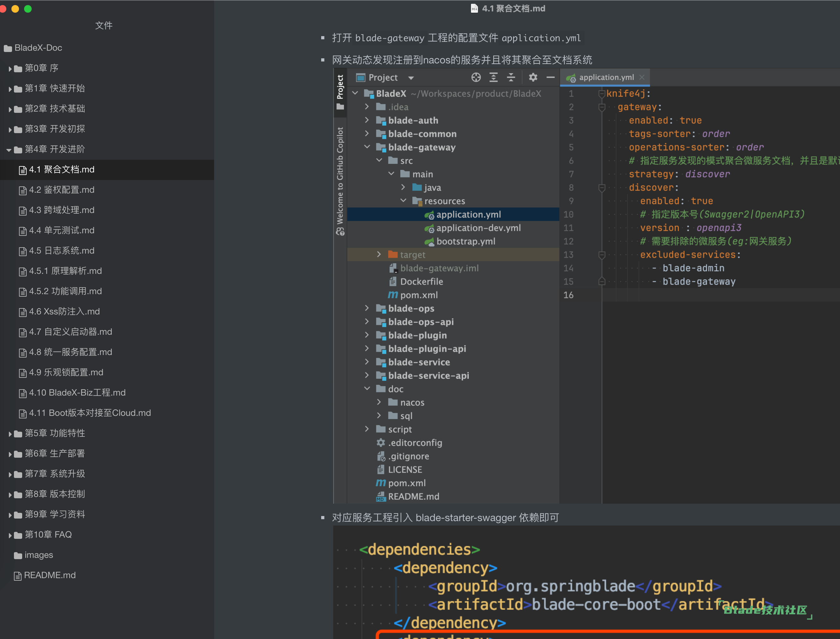Expand the 第5章 功能特性 folder
The height and width of the screenshot is (639, 840).
[x=10, y=434]
